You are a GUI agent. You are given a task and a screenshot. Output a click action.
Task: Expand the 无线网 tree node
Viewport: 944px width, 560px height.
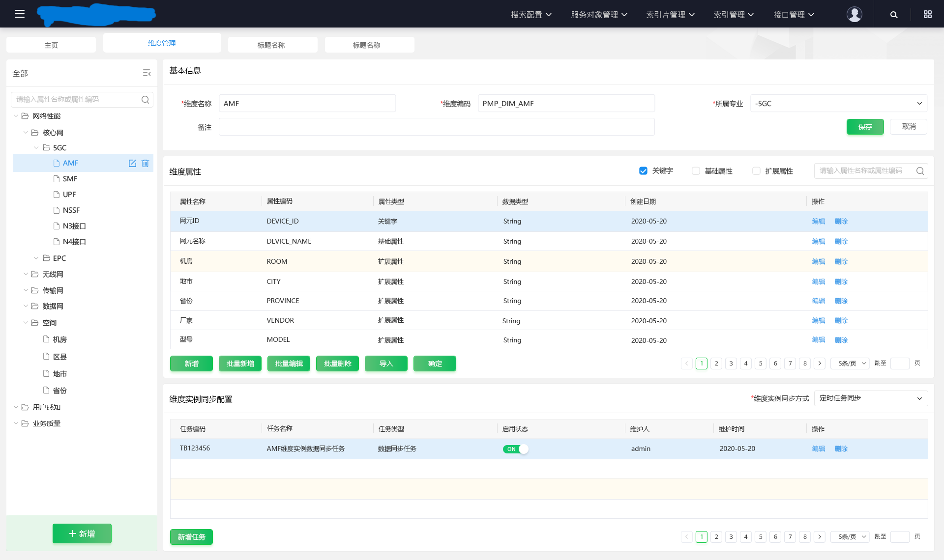click(x=26, y=274)
